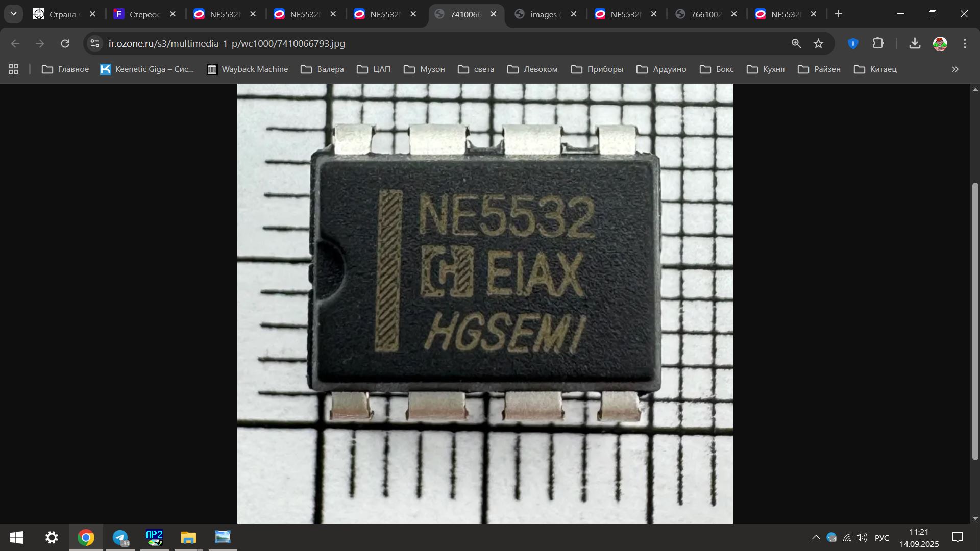Screen dimensions: 980x551
Task: Click the profile avatar icon
Action: 940,44
